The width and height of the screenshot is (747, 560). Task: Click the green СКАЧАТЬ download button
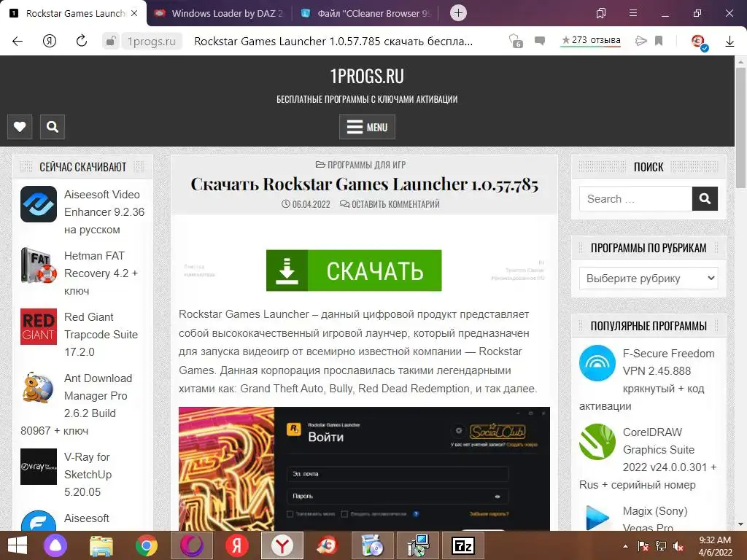[354, 271]
